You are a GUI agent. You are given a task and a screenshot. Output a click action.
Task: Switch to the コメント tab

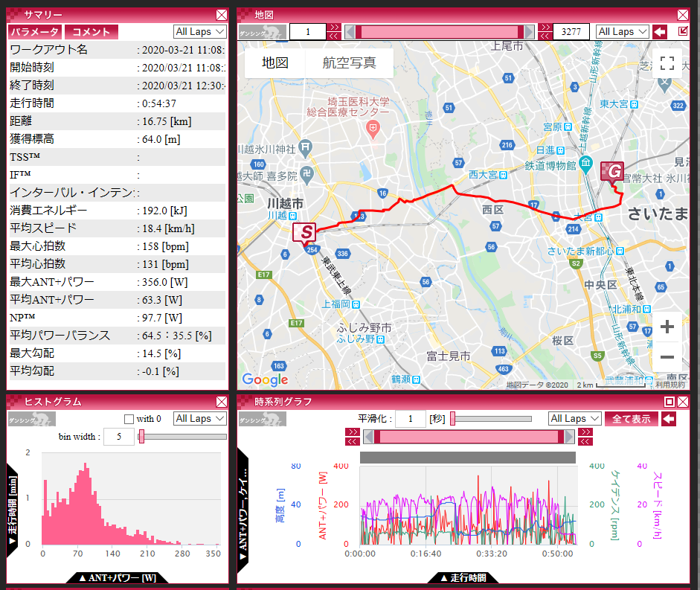coord(91,32)
